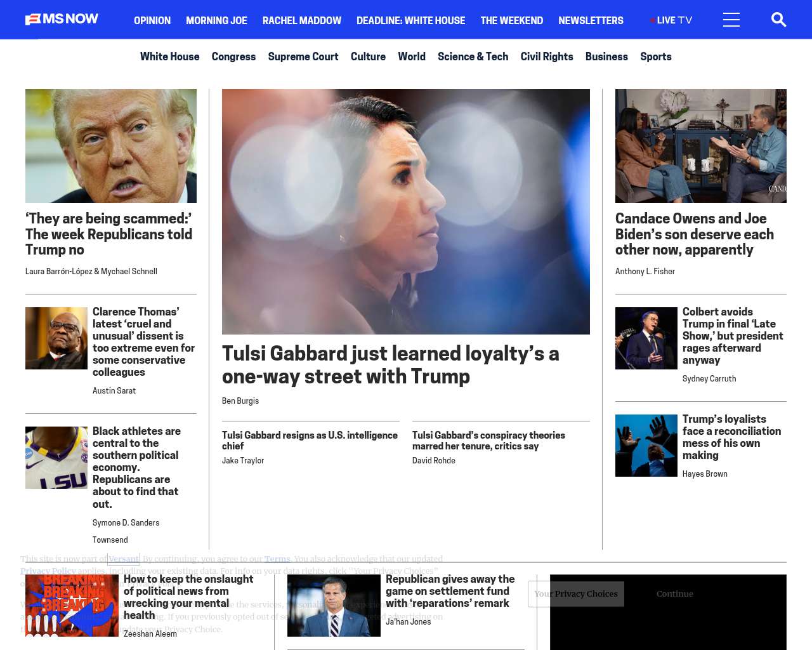812x650 pixels.
Task: Open the Newsletters menu item
Action: click(591, 20)
